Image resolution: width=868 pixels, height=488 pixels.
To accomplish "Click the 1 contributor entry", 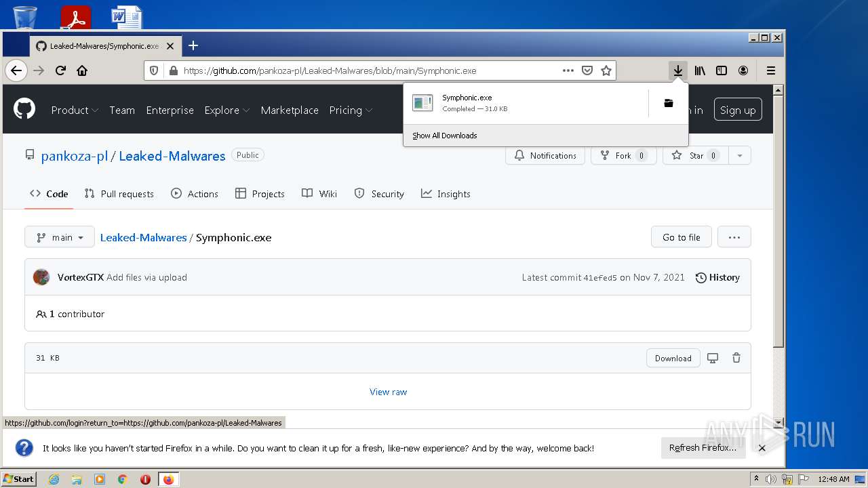I will (x=71, y=314).
